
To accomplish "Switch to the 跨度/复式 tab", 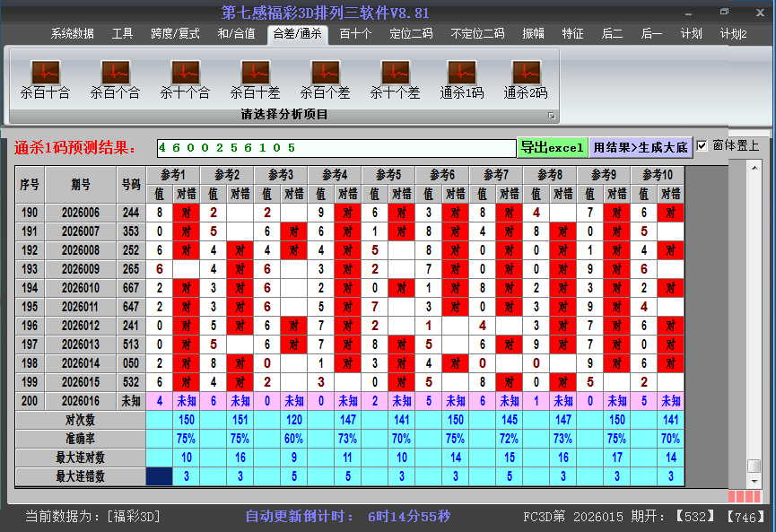I will (x=175, y=34).
